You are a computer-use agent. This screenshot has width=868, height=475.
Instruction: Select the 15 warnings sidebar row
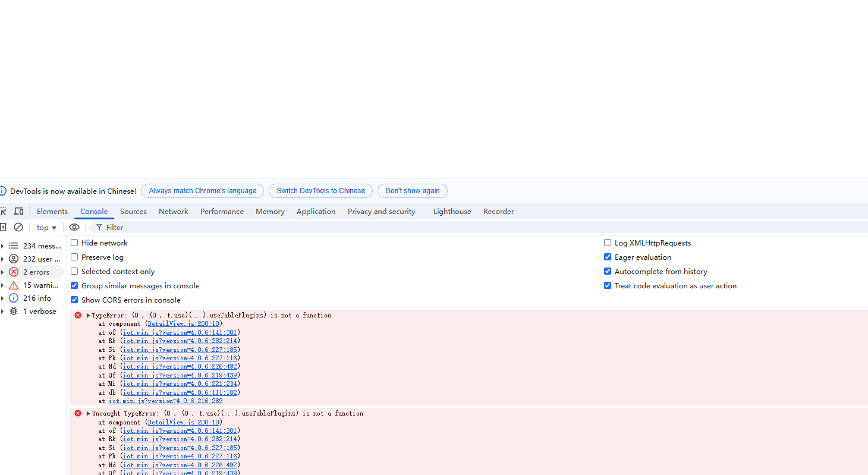click(x=32, y=285)
